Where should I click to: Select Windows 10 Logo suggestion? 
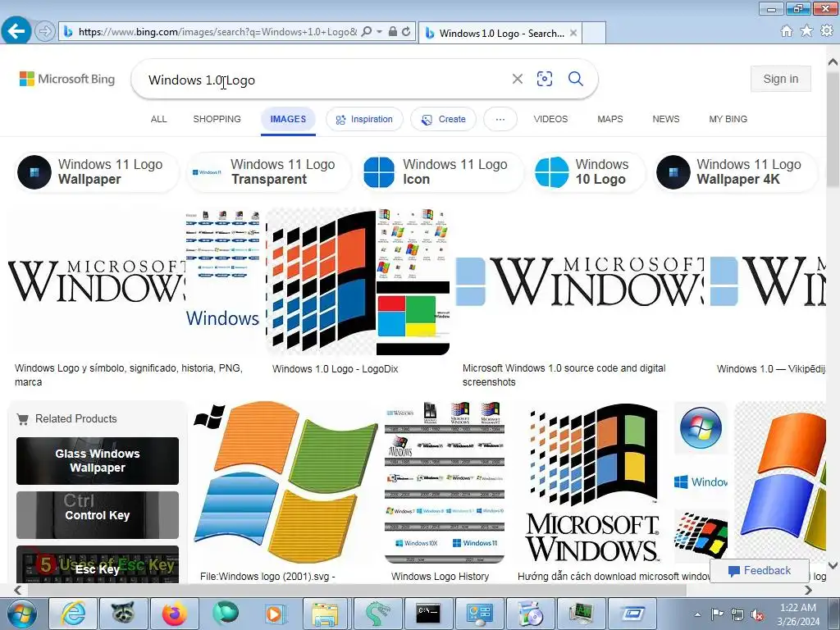click(588, 172)
